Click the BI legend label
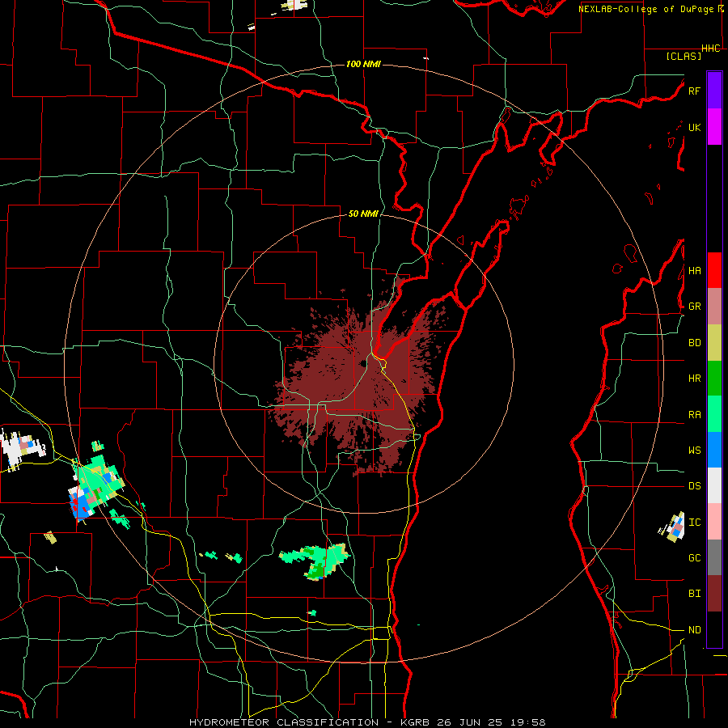The height and width of the screenshot is (728, 728). coord(694,594)
